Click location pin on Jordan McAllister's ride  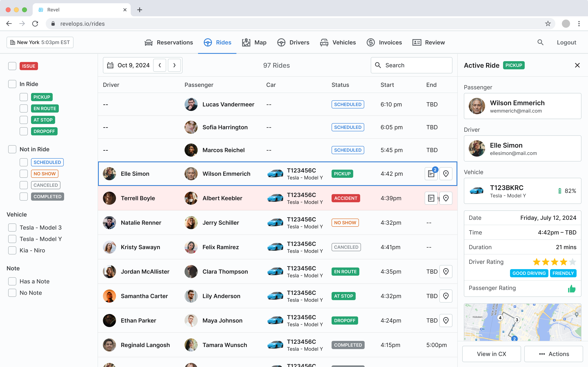(446, 272)
